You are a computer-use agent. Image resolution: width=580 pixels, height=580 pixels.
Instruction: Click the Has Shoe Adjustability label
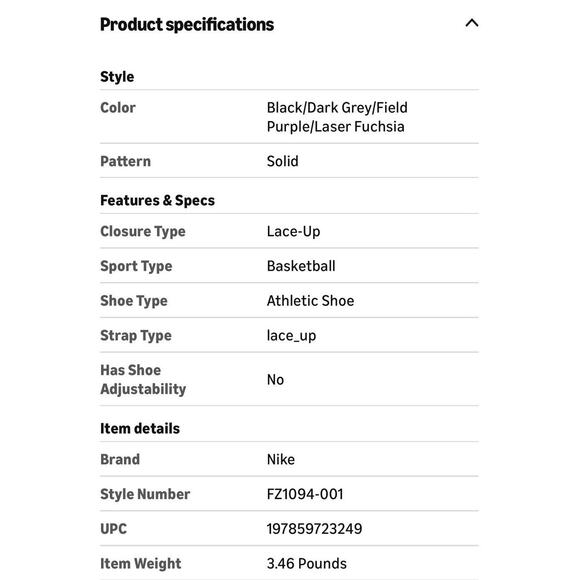tap(143, 380)
